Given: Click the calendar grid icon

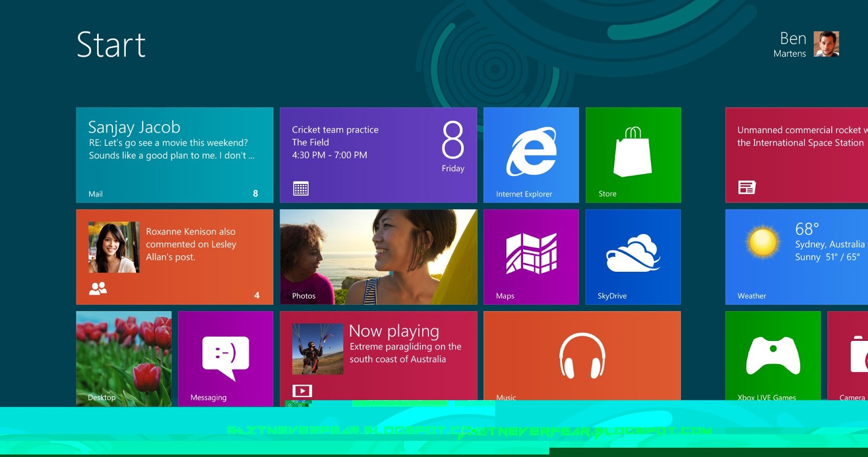Looking at the screenshot, I should [x=301, y=188].
